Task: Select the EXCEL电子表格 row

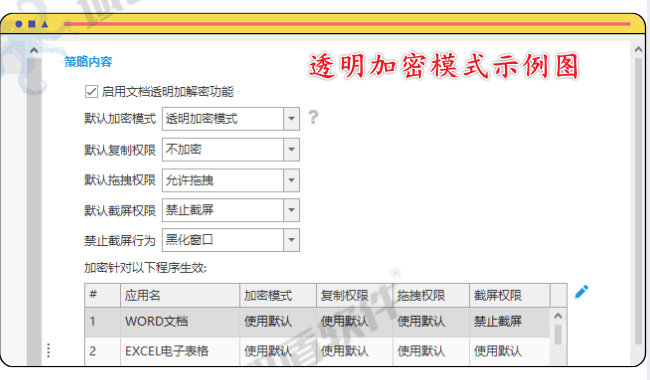Action: (318, 351)
